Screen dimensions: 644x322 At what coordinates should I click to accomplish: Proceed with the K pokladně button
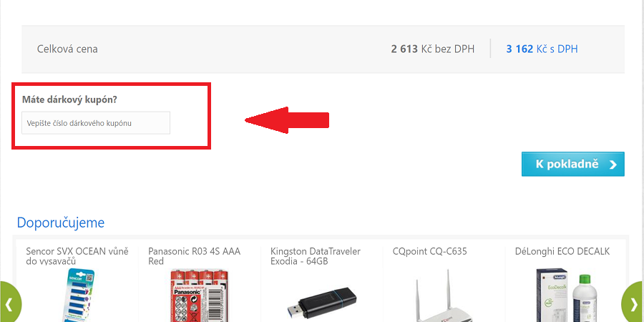pos(573,165)
